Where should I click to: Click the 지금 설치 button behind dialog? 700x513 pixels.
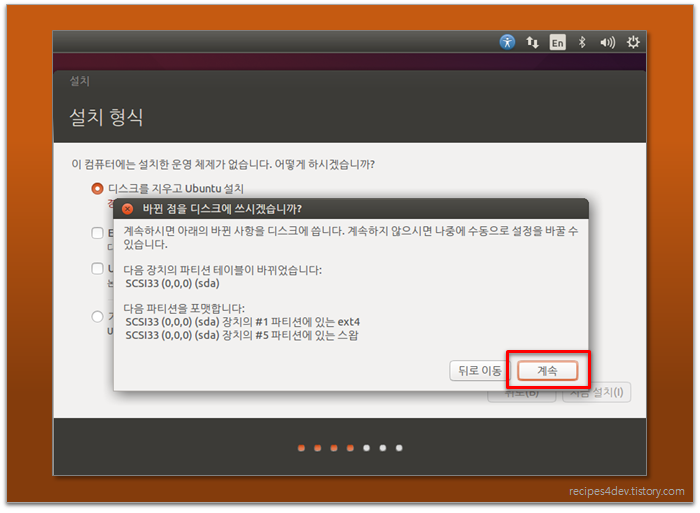coord(597,393)
